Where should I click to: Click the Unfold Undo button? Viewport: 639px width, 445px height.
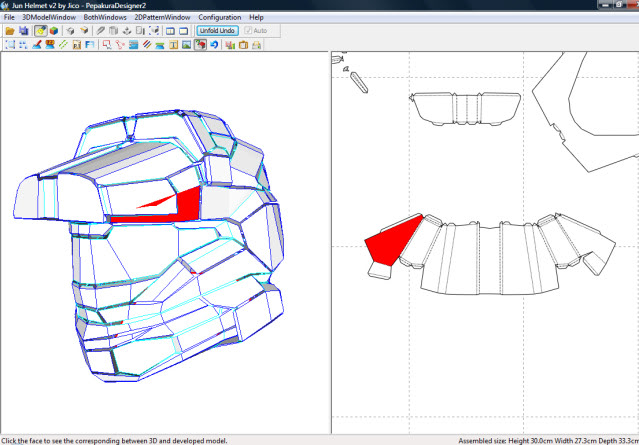(218, 31)
